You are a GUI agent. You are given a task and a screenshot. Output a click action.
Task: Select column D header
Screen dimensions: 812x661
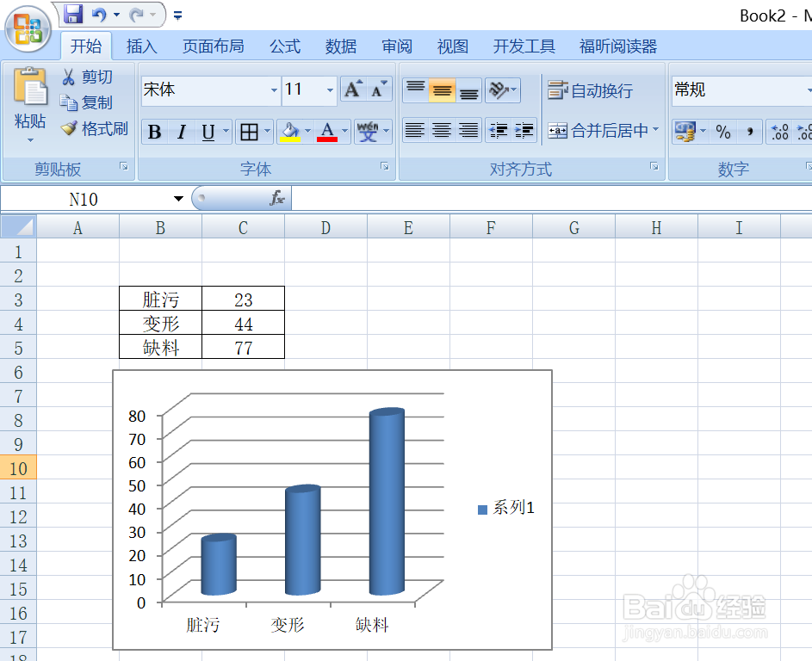[325, 227]
